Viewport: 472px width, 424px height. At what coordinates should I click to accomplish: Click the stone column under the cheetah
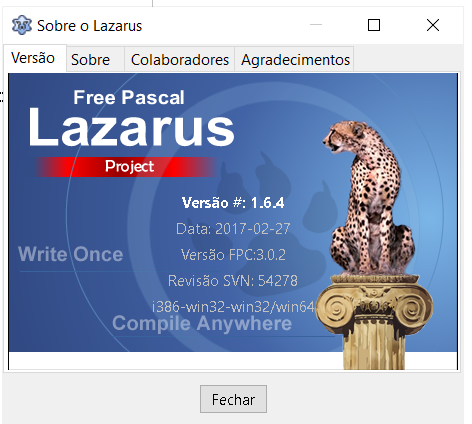tap(374, 322)
